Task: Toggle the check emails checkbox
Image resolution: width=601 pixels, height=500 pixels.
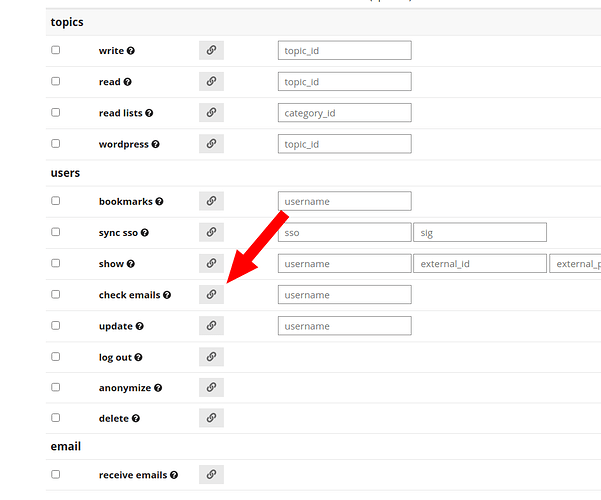Action: click(56, 294)
